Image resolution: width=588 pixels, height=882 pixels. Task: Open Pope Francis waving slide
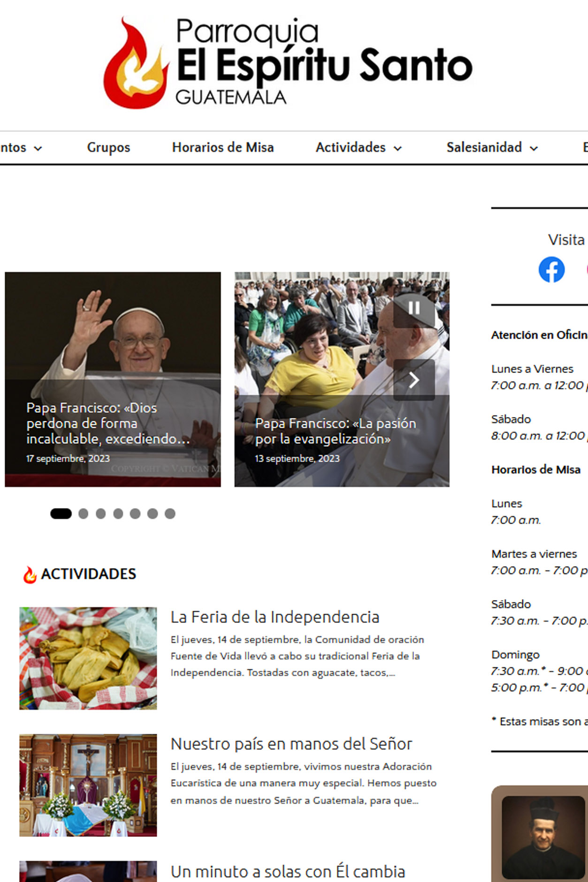pos(113,379)
